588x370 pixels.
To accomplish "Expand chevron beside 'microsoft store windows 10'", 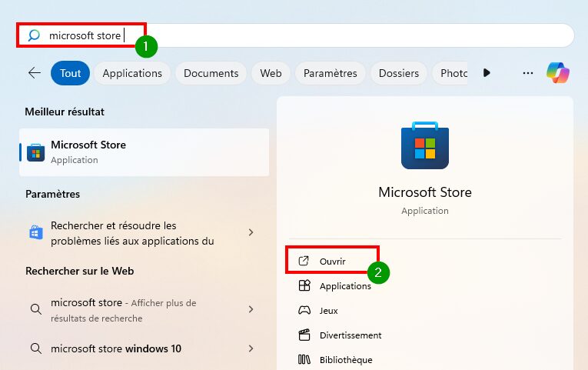I will [x=251, y=348].
